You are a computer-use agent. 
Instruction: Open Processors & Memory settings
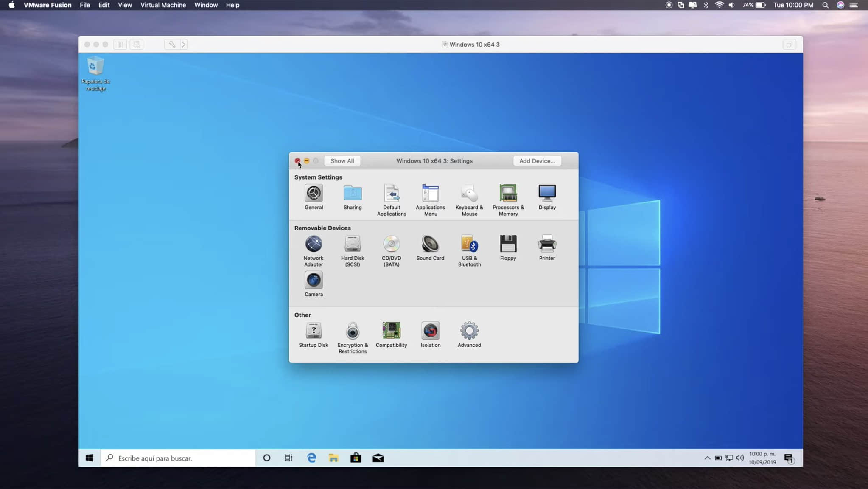[x=508, y=194]
